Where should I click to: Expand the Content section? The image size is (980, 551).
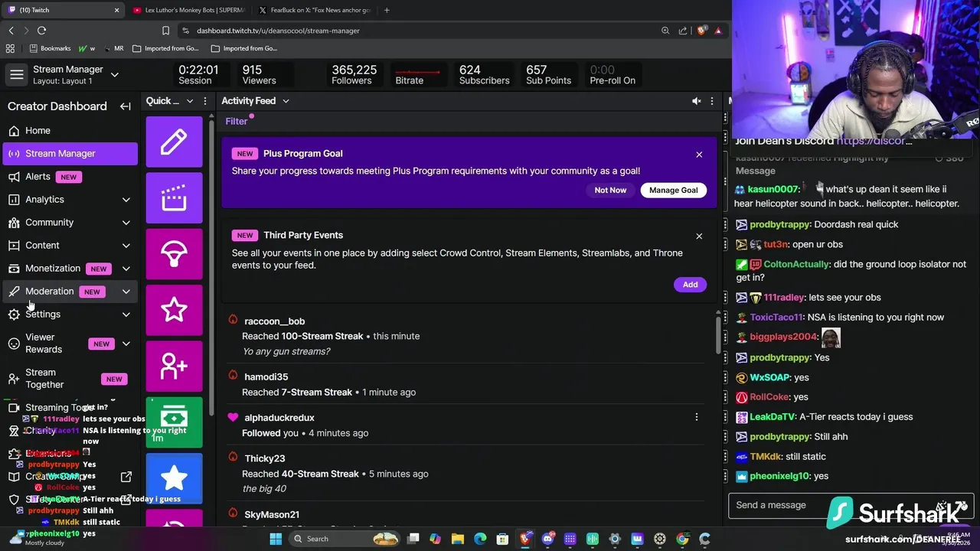[126, 246]
